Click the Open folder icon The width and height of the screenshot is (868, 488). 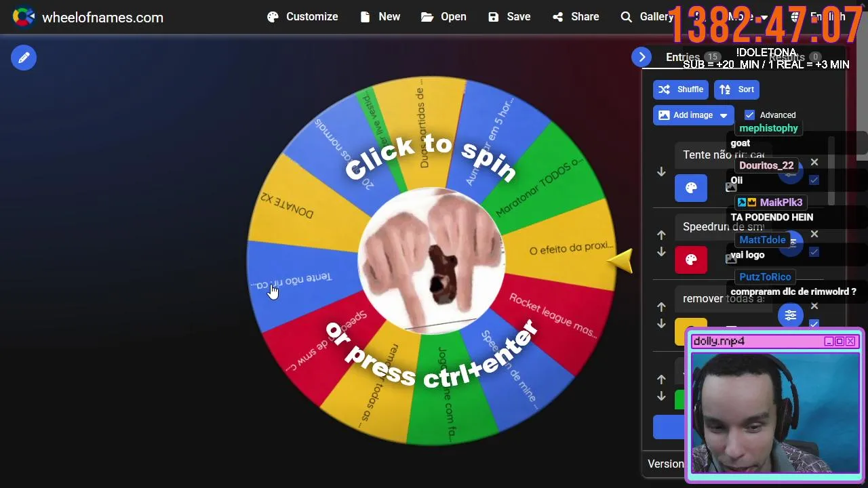(x=427, y=17)
